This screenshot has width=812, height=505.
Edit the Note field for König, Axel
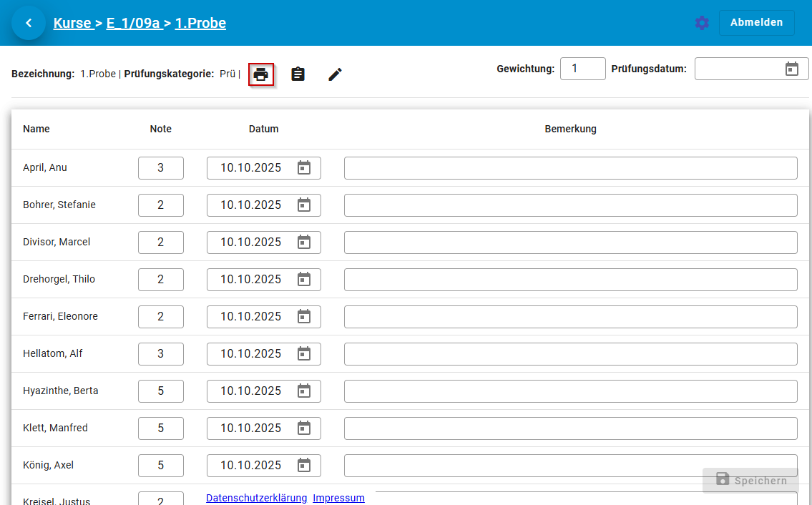160,466
